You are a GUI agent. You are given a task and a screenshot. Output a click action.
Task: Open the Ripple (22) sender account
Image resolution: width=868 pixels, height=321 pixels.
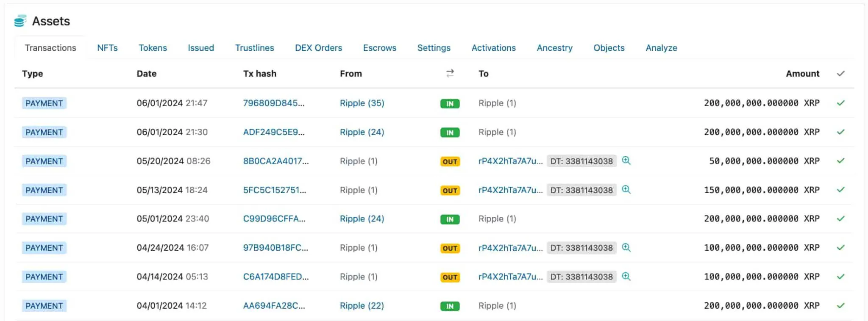point(362,305)
